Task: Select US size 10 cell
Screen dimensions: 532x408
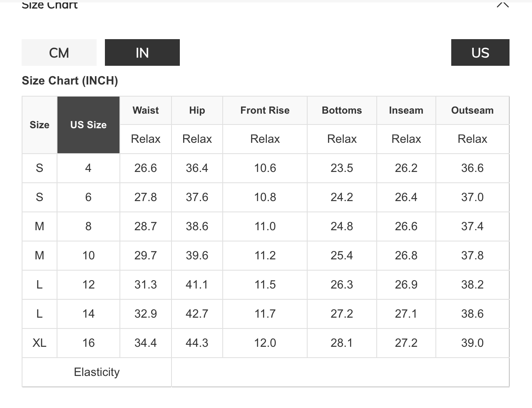Action: 88,256
